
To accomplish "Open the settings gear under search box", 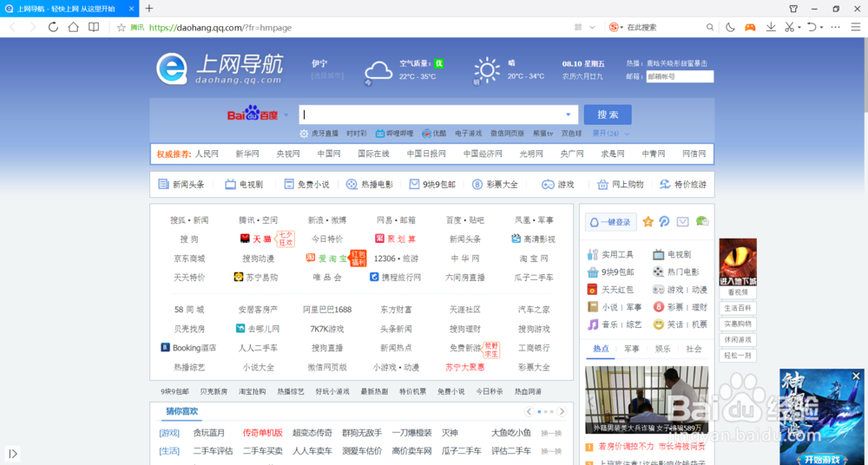I will click(304, 134).
